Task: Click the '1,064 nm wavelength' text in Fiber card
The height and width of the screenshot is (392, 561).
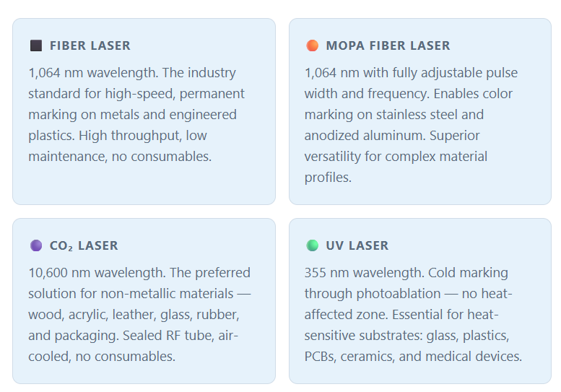Action: pos(93,73)
